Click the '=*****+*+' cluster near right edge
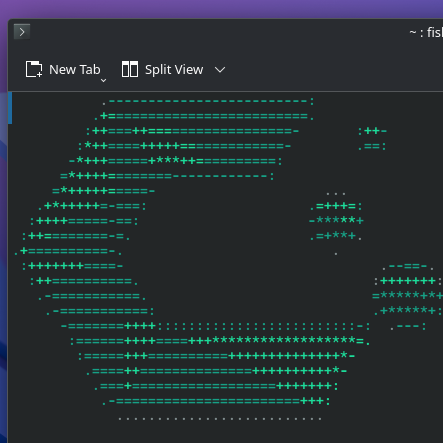The width and height of the screenshot is (443, 443). coord(408,295)
